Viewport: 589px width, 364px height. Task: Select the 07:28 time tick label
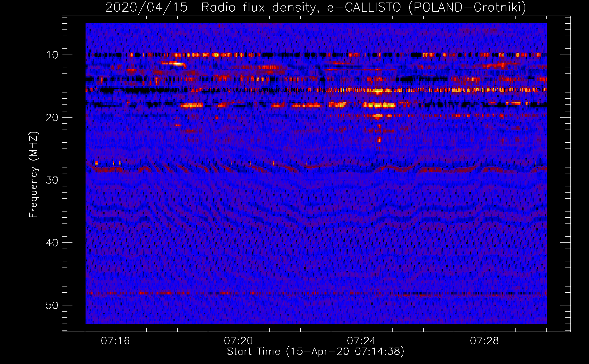[x=485, y=341]
